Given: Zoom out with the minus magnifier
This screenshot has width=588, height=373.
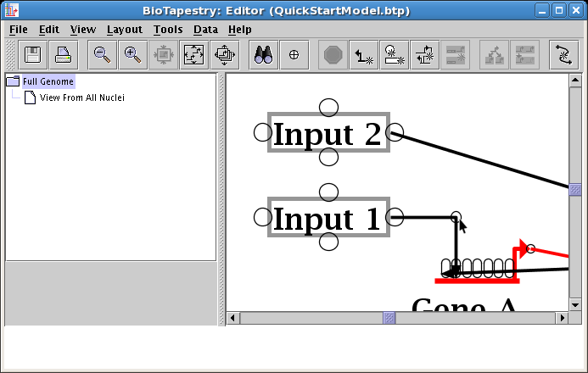Looking at the screenshot, I should point(103,54).
